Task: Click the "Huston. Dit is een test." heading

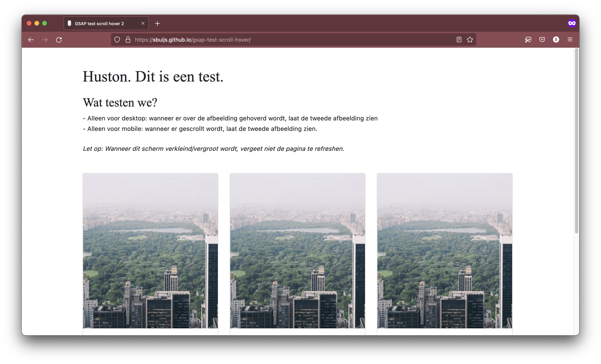Action: [x=153, y=77]
